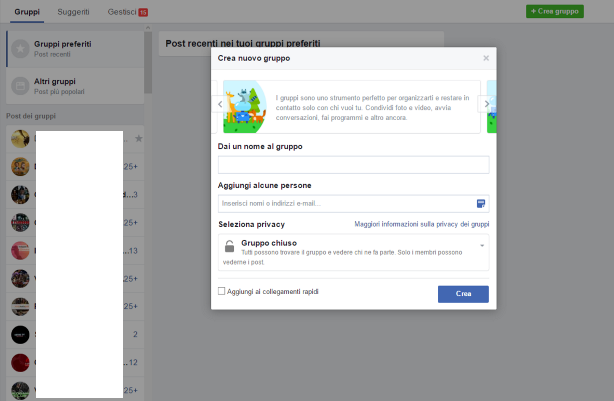This screenshot has height=401, width=614.
Task: Click the icon beside Altri gruppi
Action: [20, 86]
